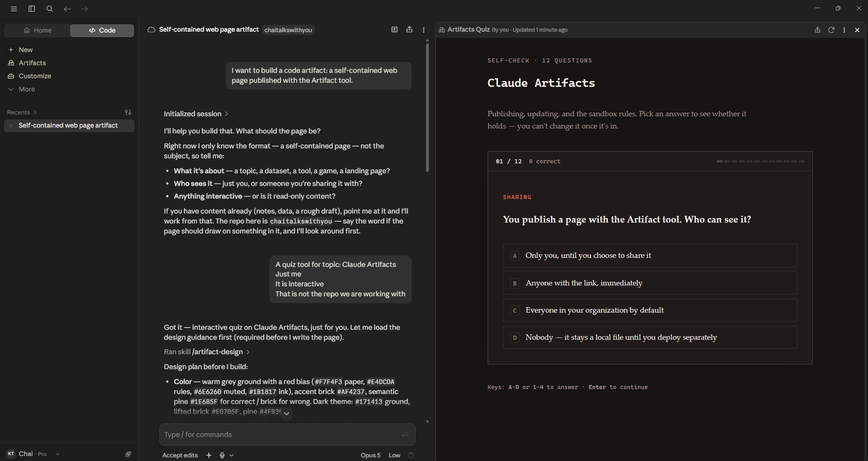The height and width of the screenshot is (461, 868).
Task: Share the session via chat header icon
Action: (409, 29)
